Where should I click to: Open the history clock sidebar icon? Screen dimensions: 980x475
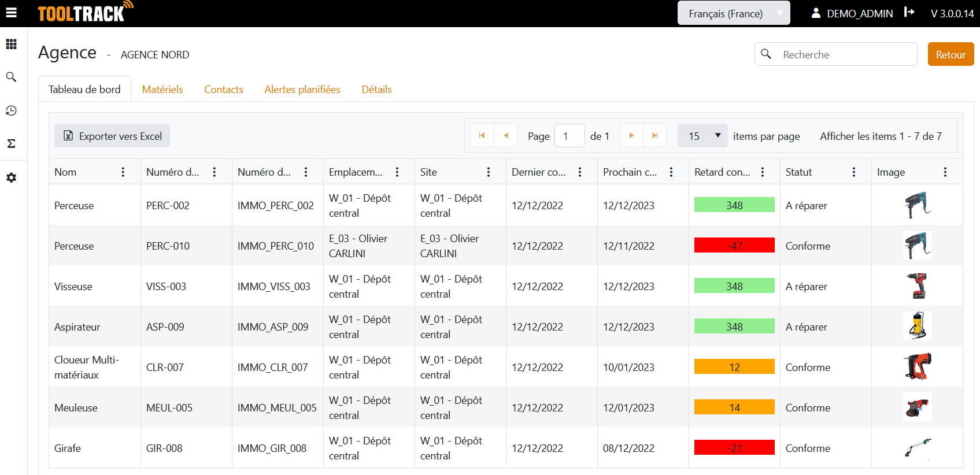(11, 110)
